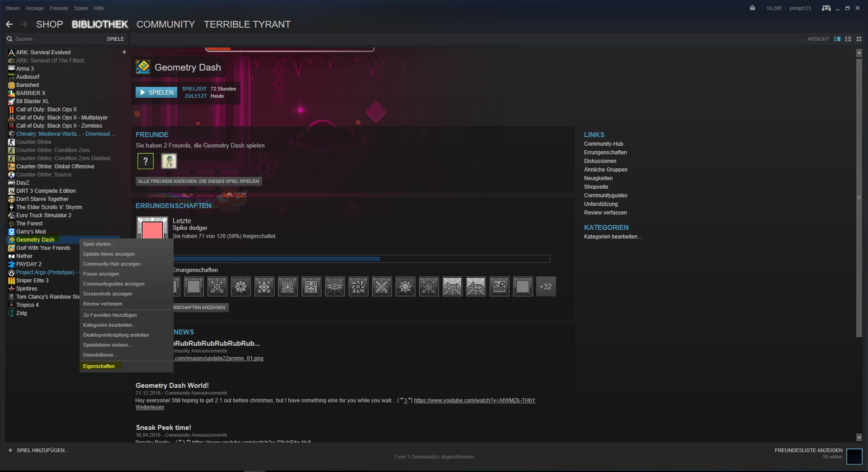Click the Banished game icon
Image resolution: width=868 pixels, height=472 pixels.
(12, 85)
